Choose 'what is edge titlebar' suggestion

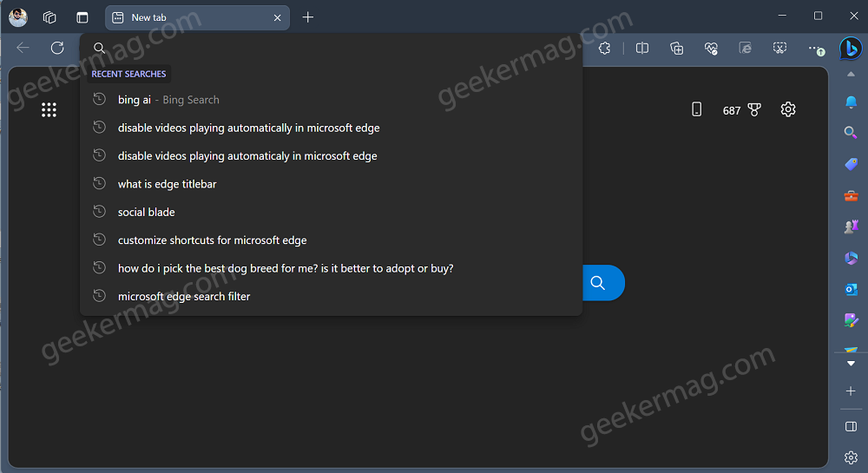331,184
